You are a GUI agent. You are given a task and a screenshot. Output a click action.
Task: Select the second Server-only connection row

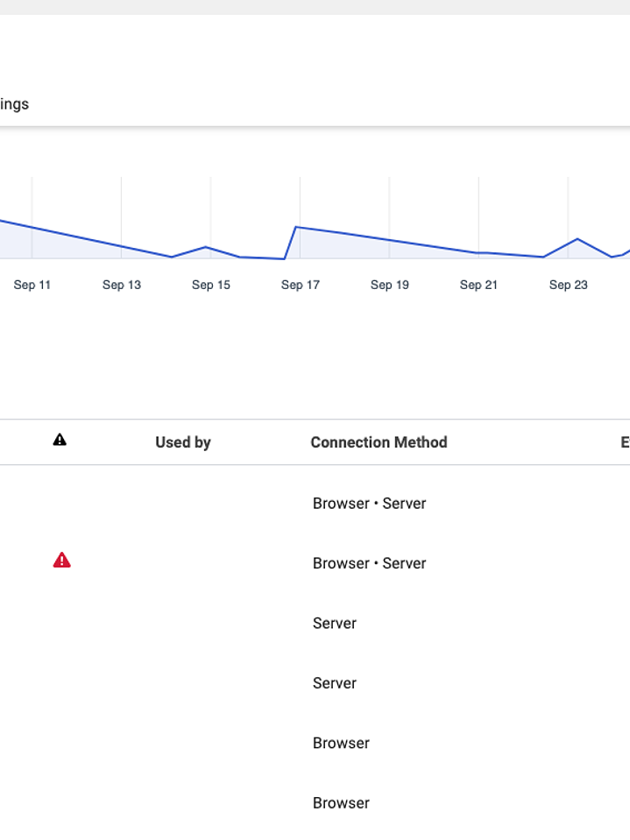click(334, 683)
